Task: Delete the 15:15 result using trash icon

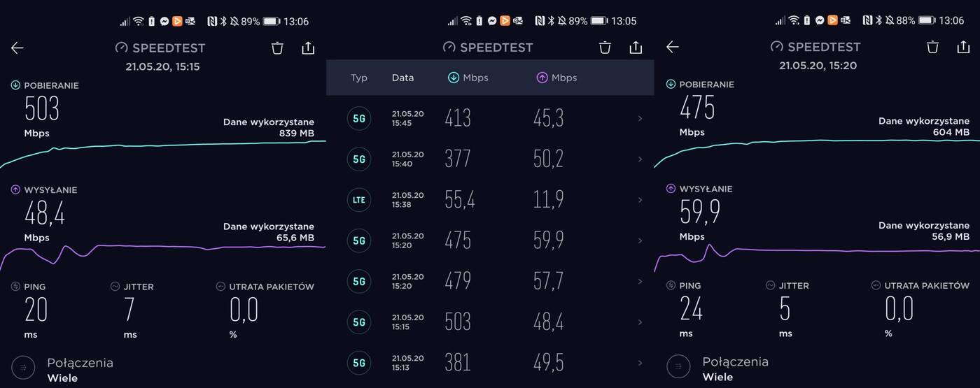Action: pyautogui.click(x=277, y=48)
